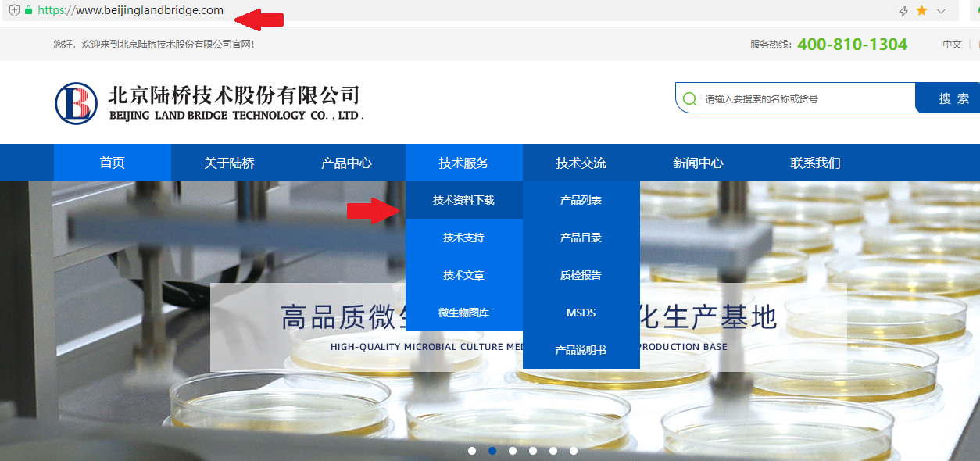Image resolution: width=980 pixels, height=461 pixels.
Task: Click the Beijing Land Bridge company logo
Action: click(x=76, y=102)
